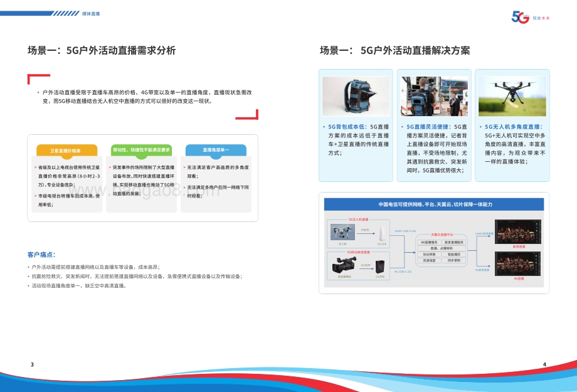Click the 无法满足客户高画质 bullet

point(216,171)
